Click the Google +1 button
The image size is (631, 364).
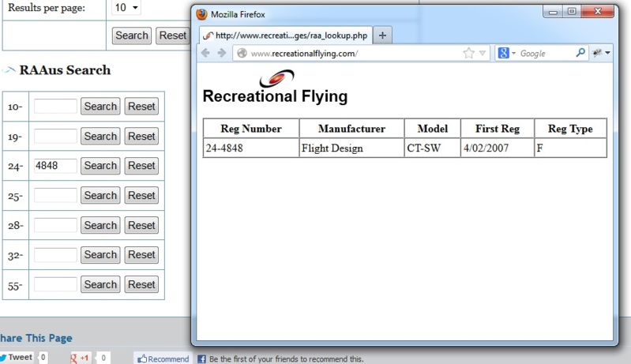coord(80,358)
